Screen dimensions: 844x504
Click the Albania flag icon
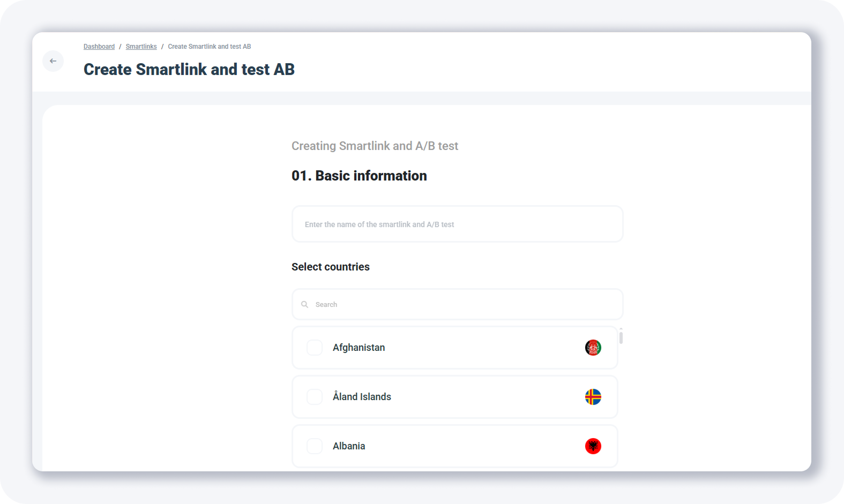coord(593,446)
